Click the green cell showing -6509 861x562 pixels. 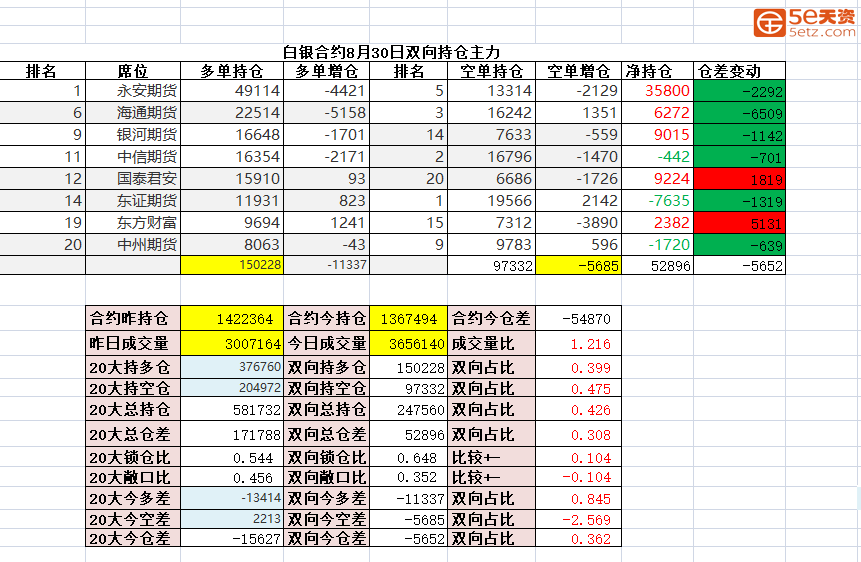(x=739, y=113)
